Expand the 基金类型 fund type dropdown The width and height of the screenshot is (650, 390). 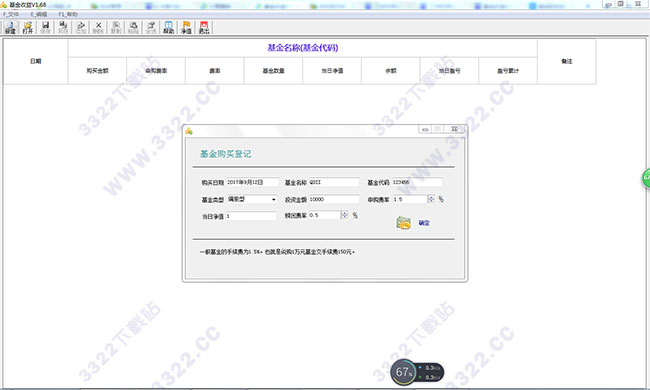click(x=274, y=199)
